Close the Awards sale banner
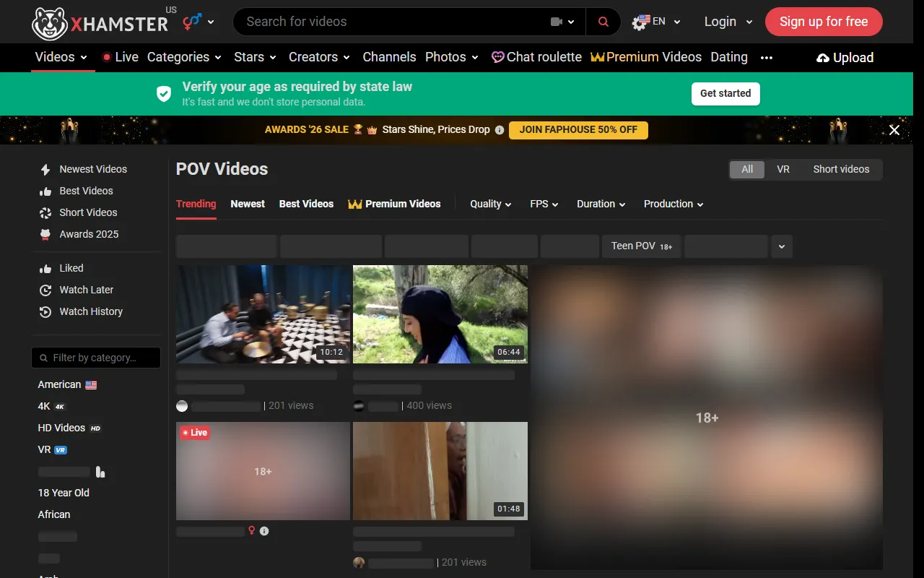Viewport: 924px width, 578px height. click(x=894, y=130)
